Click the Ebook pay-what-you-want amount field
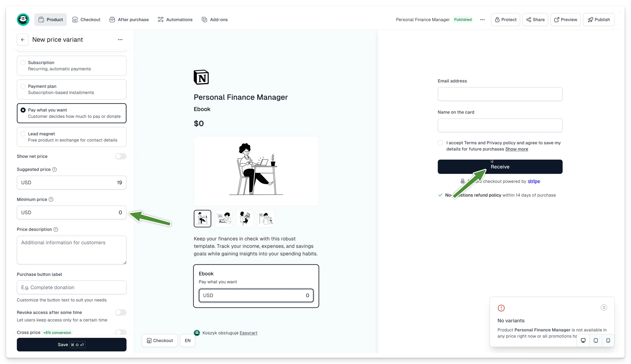Viewport: 631px width, 364px height. (x=256, y=295)
